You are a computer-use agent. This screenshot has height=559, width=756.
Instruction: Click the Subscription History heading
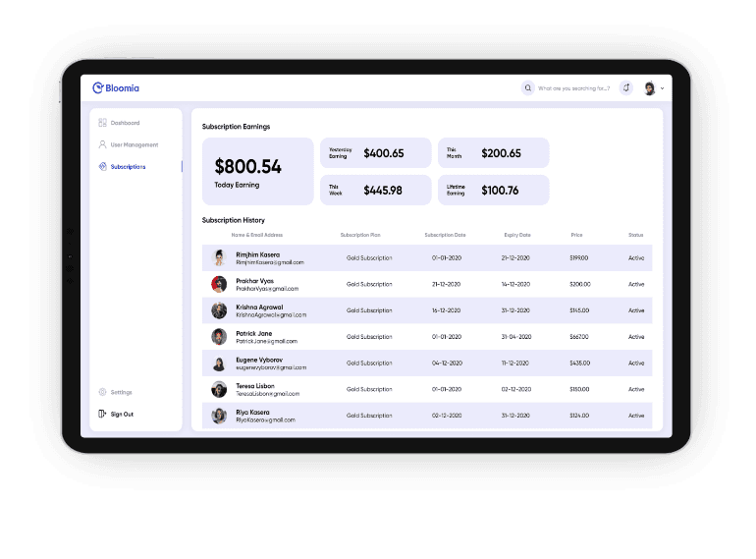pyautogui.click(x=234, y=220)
